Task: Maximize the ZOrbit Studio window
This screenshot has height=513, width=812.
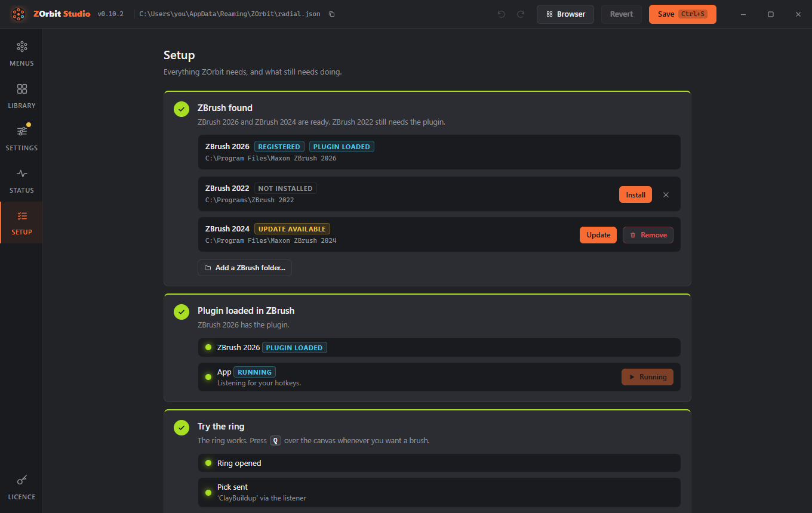Action: click(x=771, y=14)
